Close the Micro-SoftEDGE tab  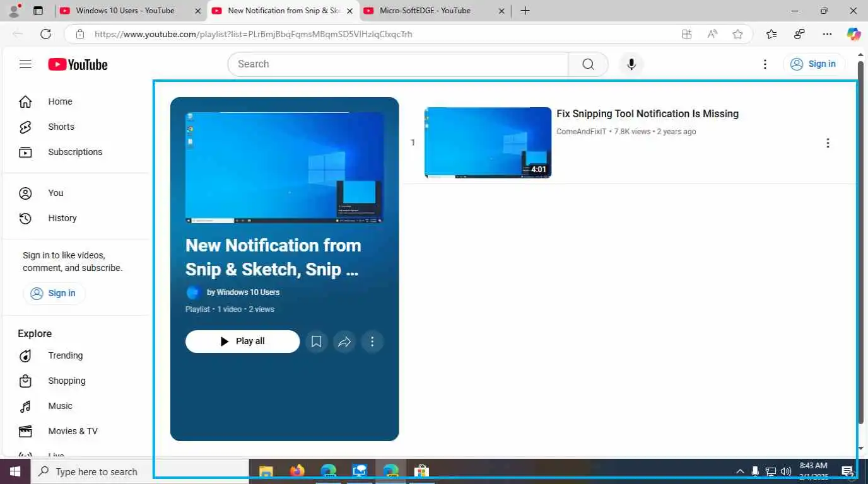(x=501, y=11)
